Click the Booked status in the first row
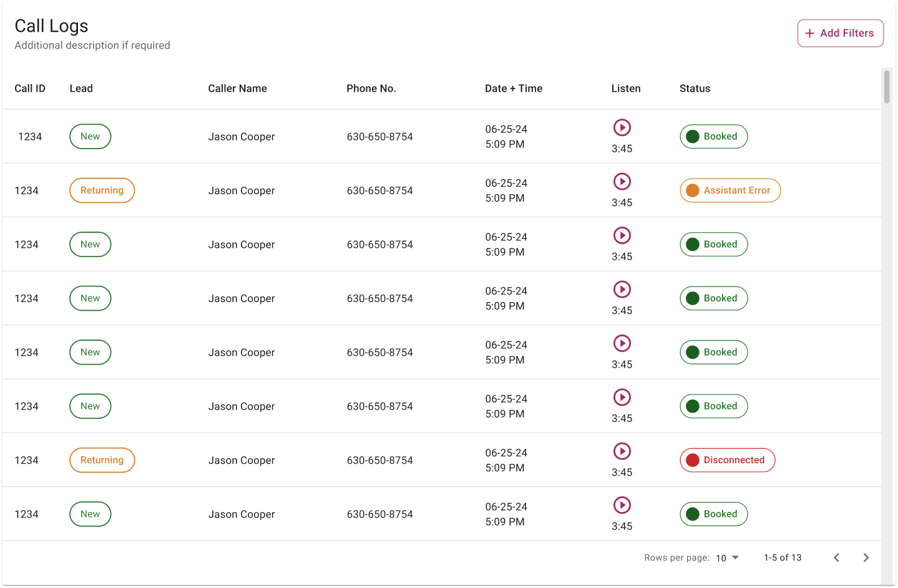This screenshot has height=588, width=898. pyautogui.click(x=713, y=137)
